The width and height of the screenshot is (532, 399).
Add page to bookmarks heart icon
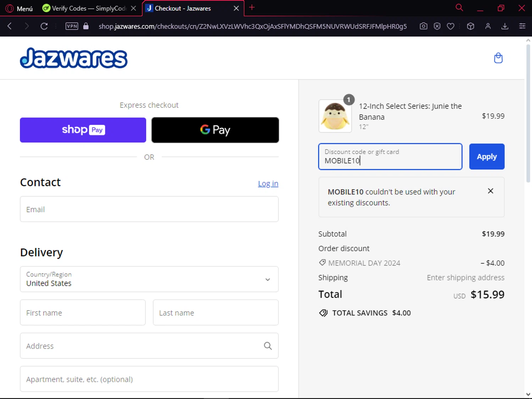click(x=450, y=26)
